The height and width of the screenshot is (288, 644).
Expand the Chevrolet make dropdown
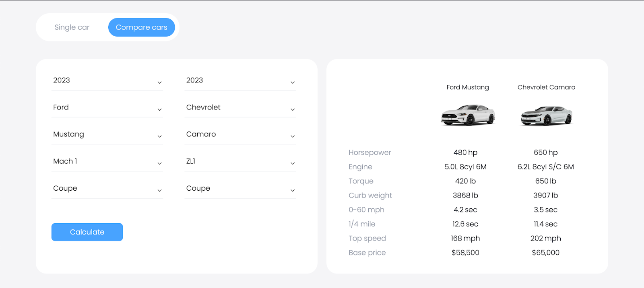[240, 107]
